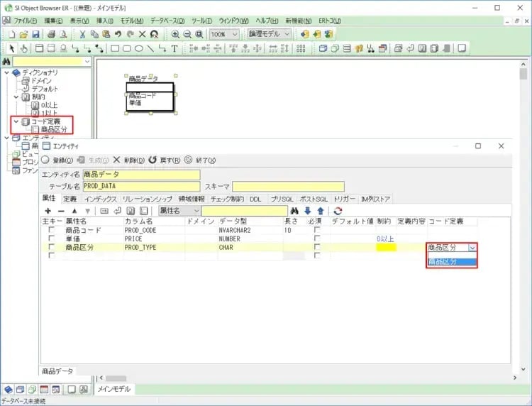Screen dimensions: 532x406
Task: Click the 登録 button
Action: point(58,160)
